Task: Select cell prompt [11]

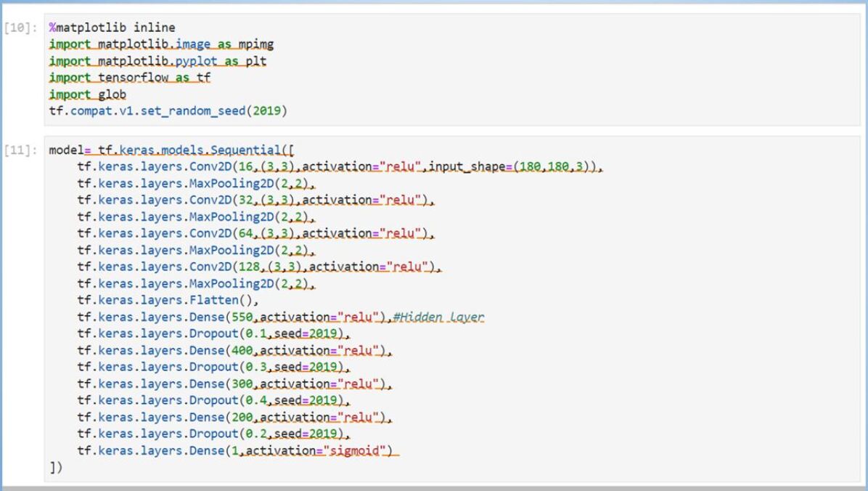Action: pos(20,150)
